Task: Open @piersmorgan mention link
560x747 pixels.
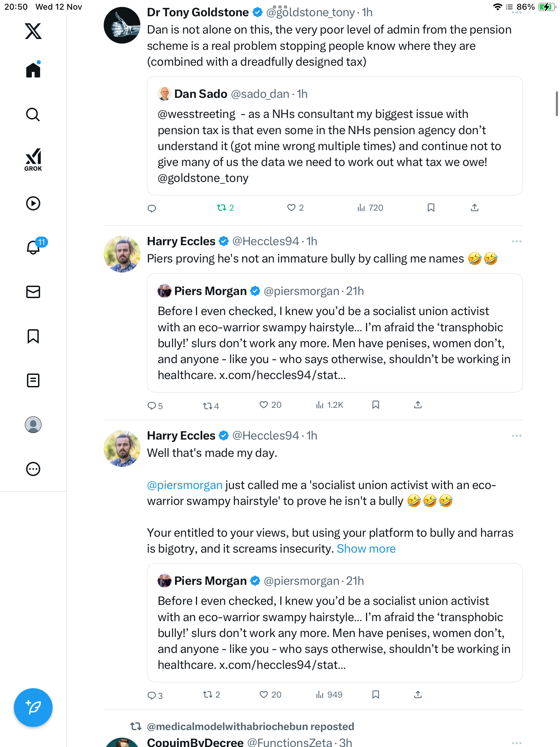Action: pyautogui.click(x=185, y=485)
